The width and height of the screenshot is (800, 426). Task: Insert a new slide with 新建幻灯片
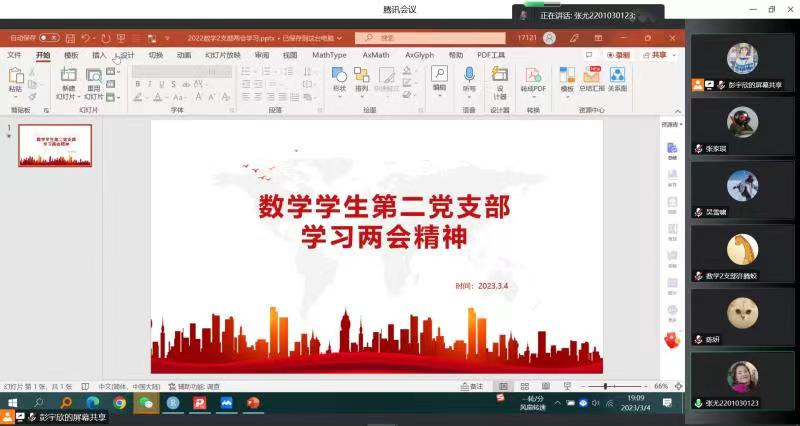[67, 79]
